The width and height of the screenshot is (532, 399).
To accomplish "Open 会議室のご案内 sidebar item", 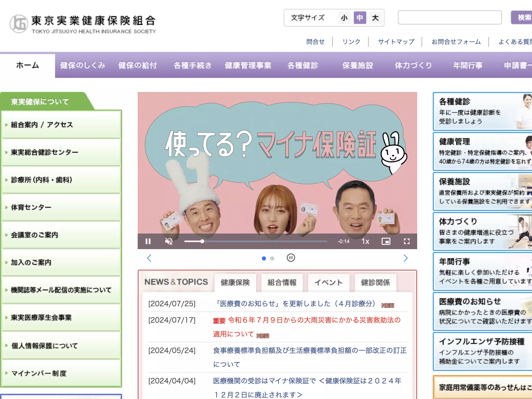I will 61,235.
